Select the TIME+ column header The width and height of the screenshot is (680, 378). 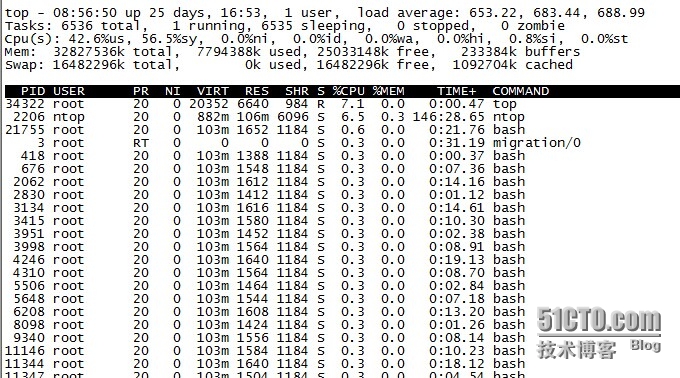point(456,91)
